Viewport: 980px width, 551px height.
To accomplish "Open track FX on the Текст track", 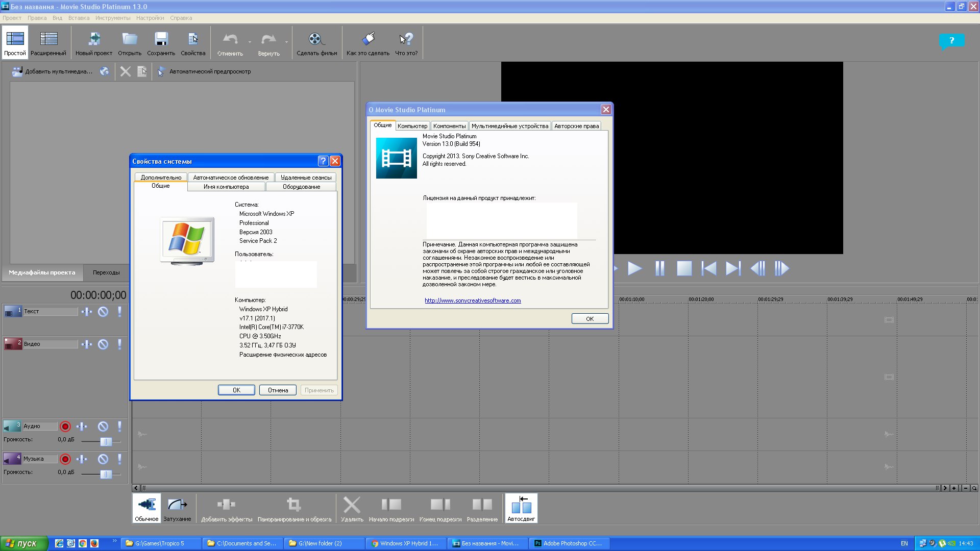I will coord(87,312).
